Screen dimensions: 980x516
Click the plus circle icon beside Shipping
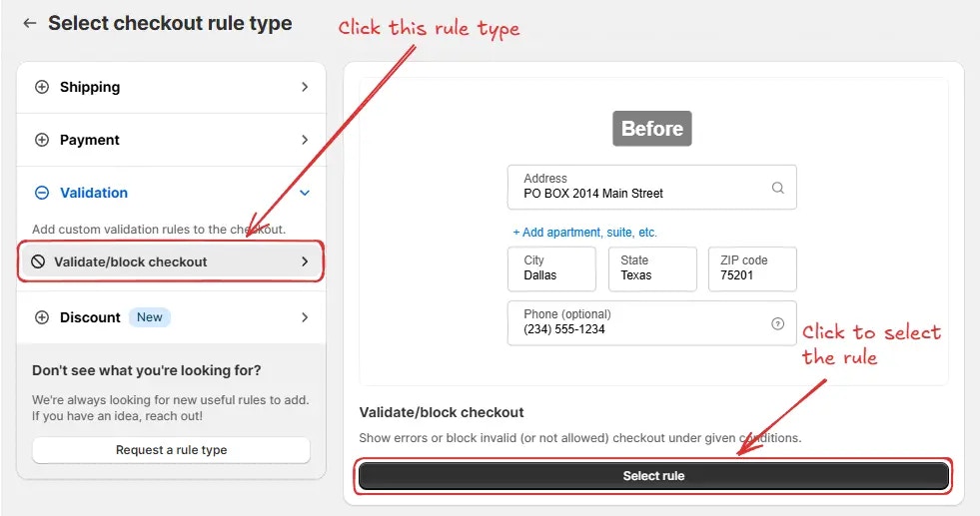pyautogui.click(x=42, y=87)
